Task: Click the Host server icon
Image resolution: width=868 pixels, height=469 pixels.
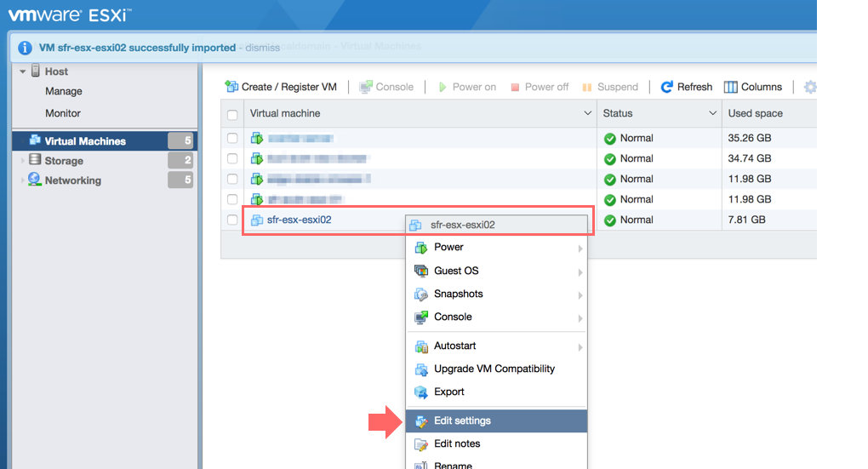Action: click(36, 71)
